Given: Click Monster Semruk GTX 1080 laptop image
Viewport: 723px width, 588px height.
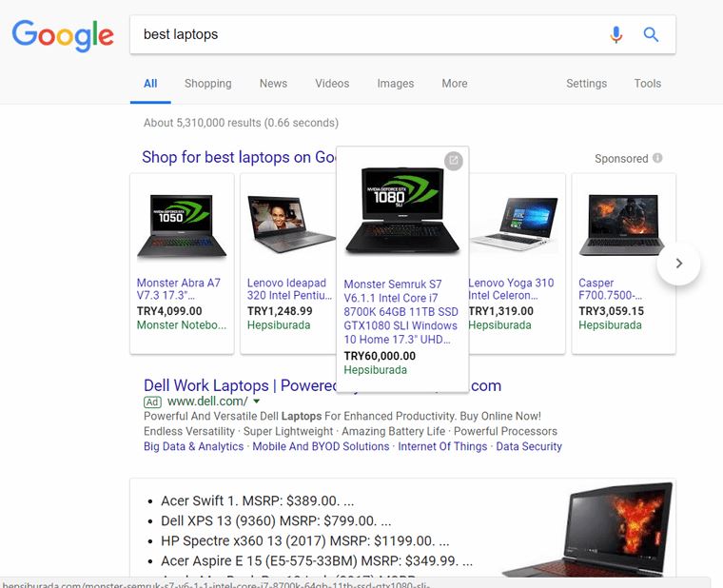Looking at the screenshot, I should (x=402, y=210).
